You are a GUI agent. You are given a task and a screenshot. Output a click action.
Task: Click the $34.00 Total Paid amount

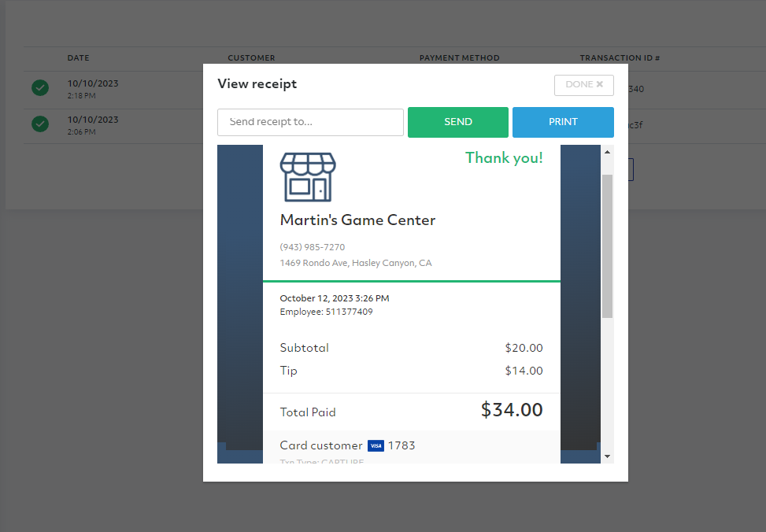[x=512, y=410]
